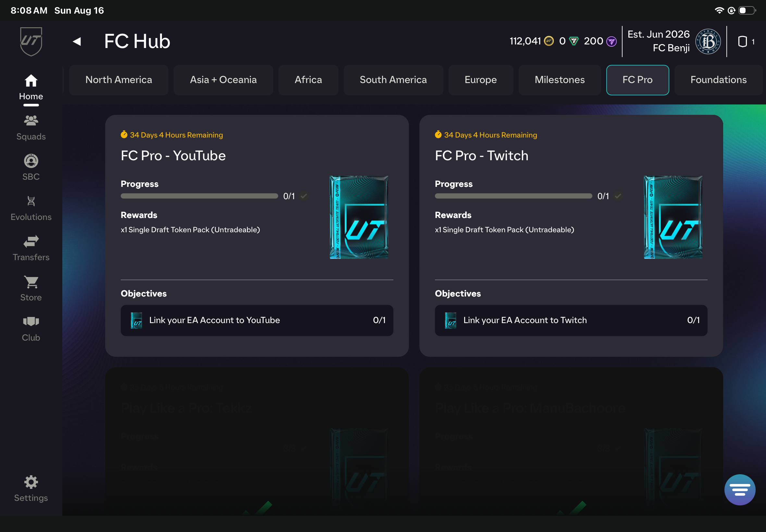Switch to the Africa tab
Viewport: 766px width, 532px height.
(x=308, y=80)
